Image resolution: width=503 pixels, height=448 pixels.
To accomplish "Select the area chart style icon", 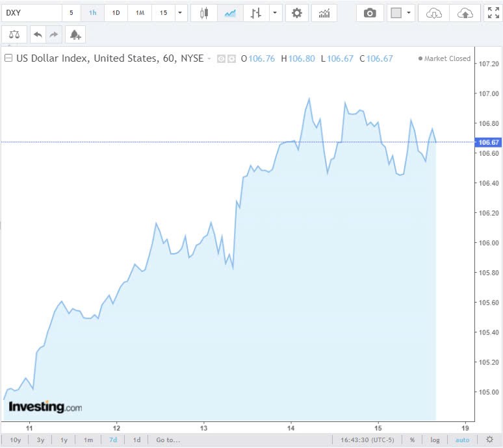I will [x=230, y=13].
